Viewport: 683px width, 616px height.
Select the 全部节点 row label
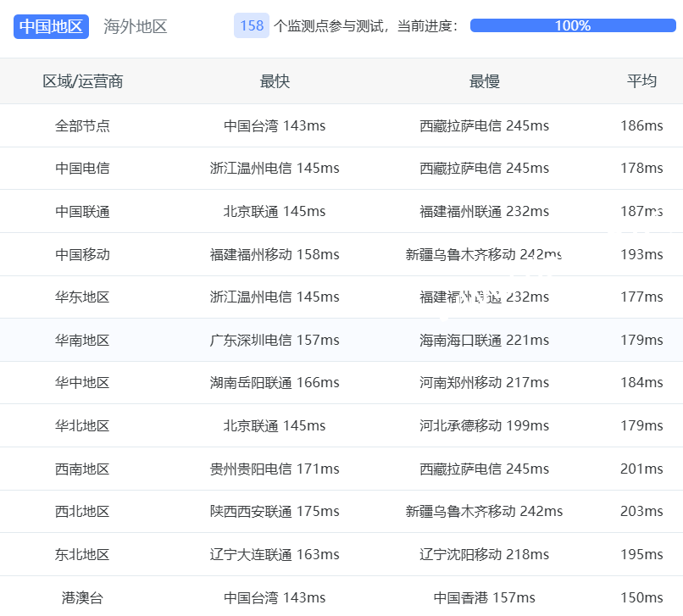(x=82, y=125)
